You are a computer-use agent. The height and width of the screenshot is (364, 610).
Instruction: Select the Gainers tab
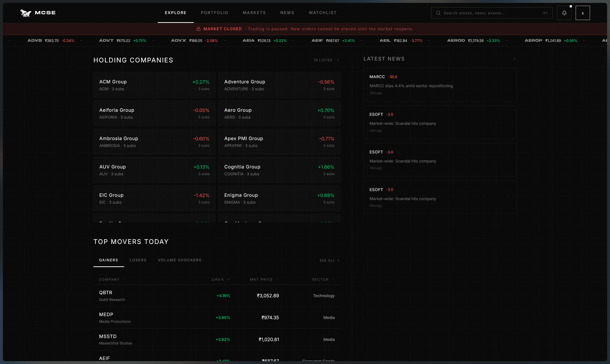click(109, 260)
